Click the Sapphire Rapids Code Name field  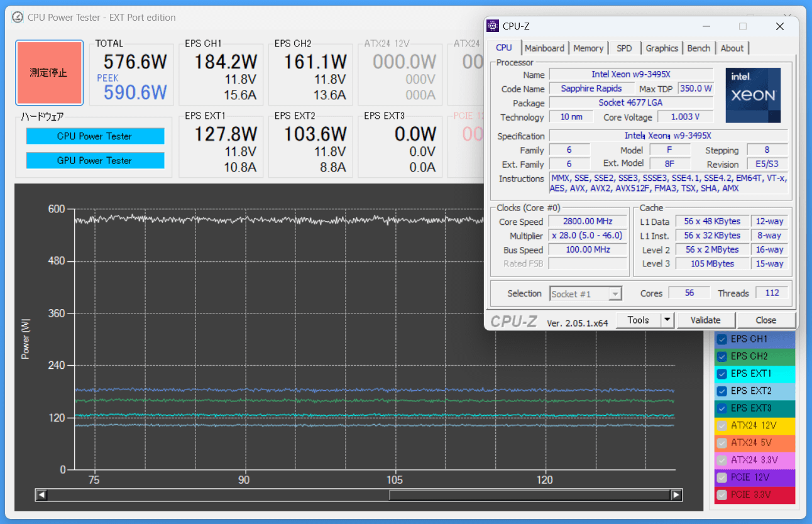pyautogui.click(x=591, y=89)
